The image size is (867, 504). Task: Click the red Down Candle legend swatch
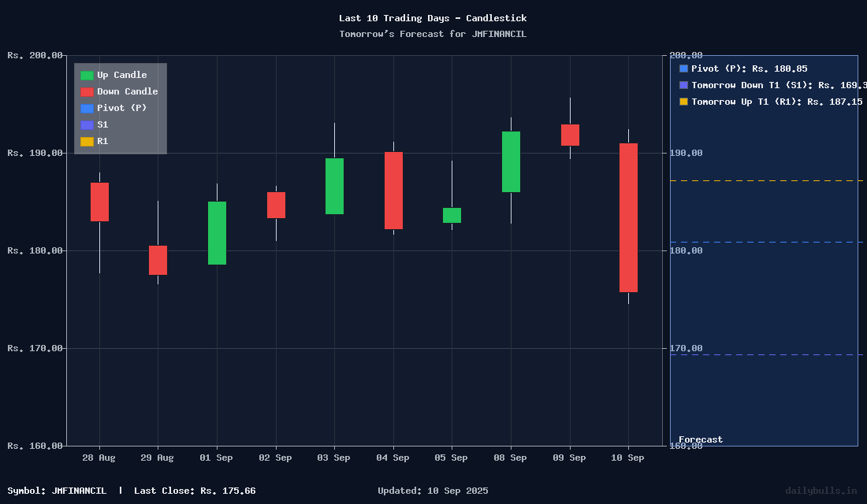[x=87, y=91]
